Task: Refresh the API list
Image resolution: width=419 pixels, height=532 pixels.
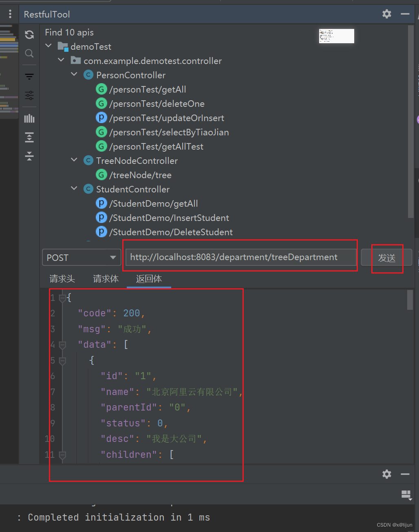Action: pos(29,35)
